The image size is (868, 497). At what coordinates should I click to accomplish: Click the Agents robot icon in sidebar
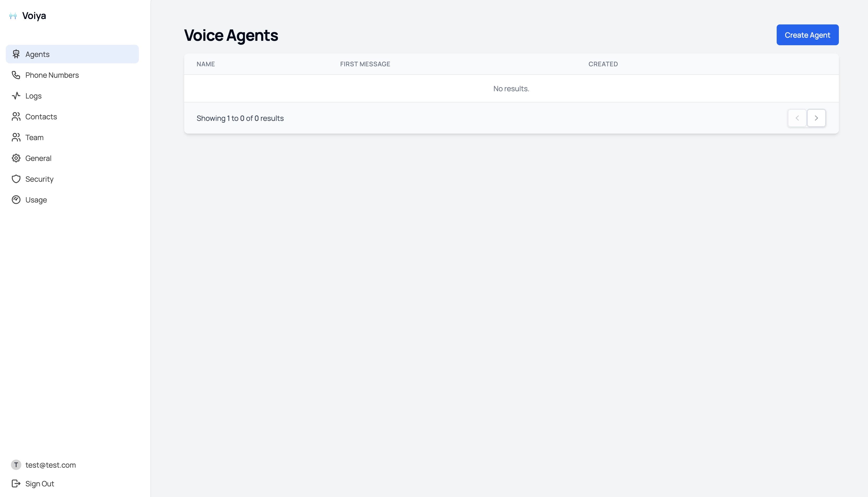tap(16, 54)
